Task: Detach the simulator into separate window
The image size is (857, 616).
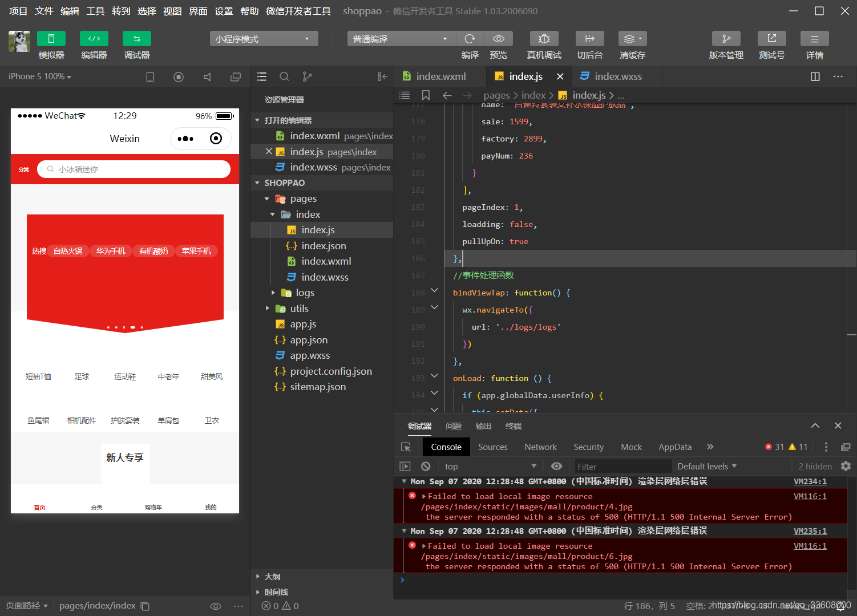Action: tap(236, 77)
